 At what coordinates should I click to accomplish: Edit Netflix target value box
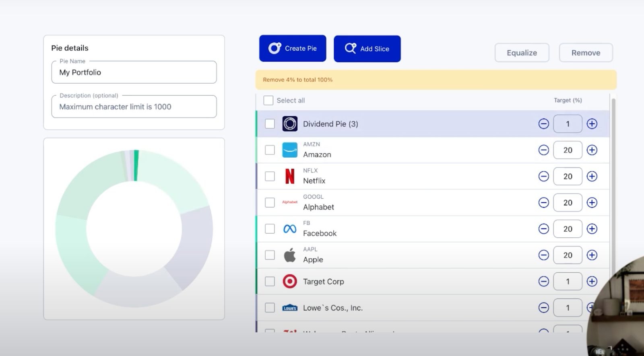click(x=568, y=176)
